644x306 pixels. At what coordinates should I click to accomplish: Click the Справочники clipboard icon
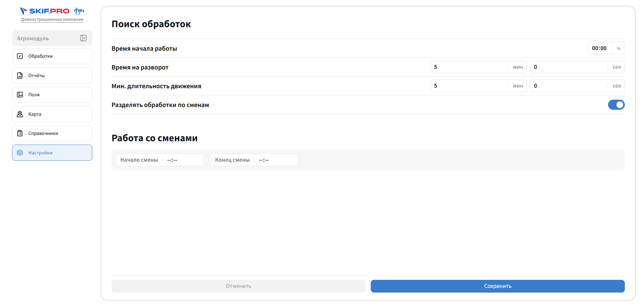[x=20, y=133]
